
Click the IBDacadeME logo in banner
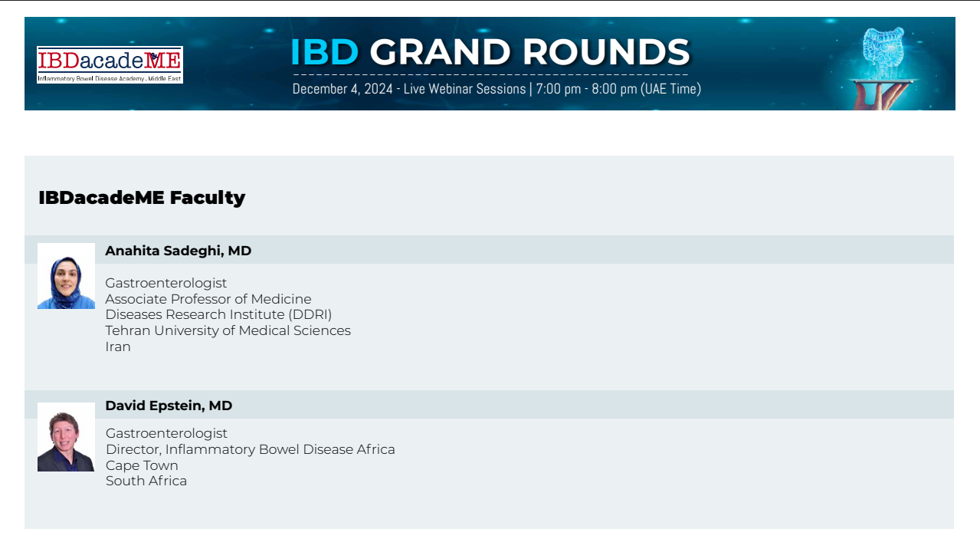pos(110,64)
